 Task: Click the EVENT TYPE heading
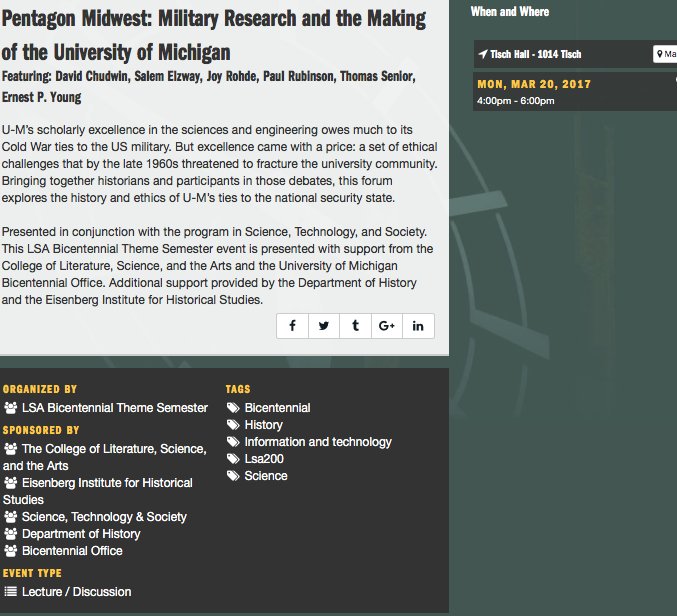[32, 573]
